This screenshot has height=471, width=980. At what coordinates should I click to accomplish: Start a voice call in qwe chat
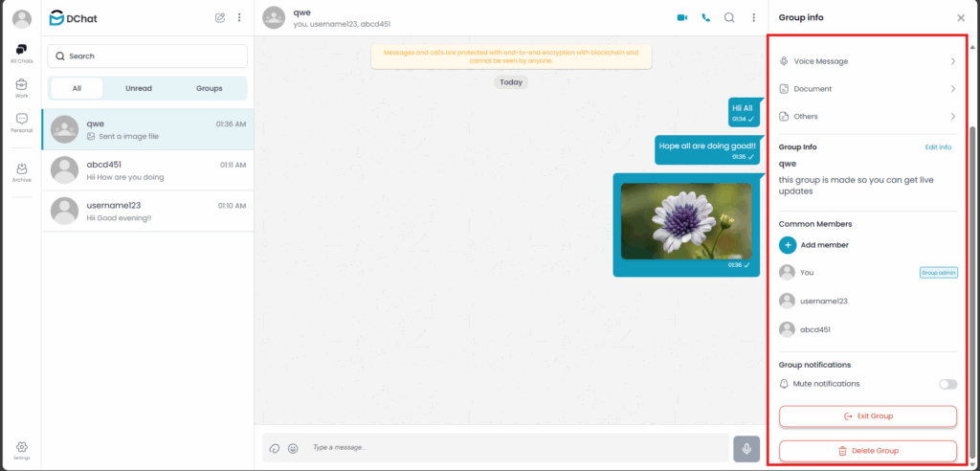[x=706, y=17]
